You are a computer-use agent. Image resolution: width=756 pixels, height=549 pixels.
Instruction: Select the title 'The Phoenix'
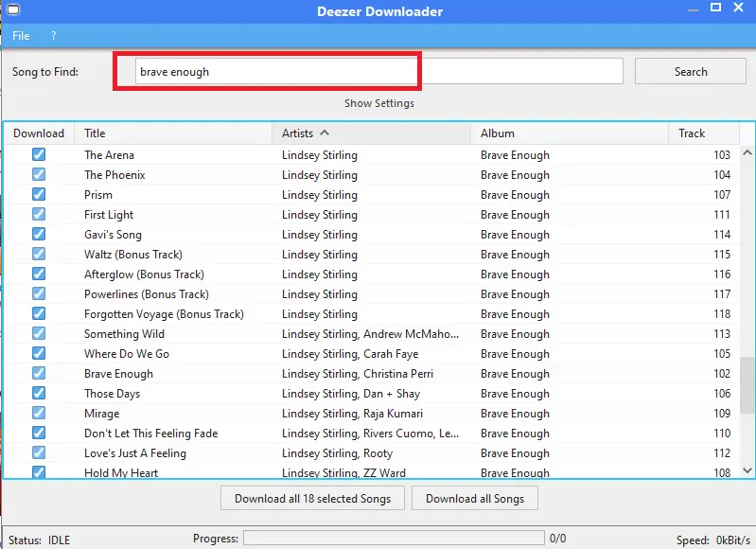click(114, 174)
